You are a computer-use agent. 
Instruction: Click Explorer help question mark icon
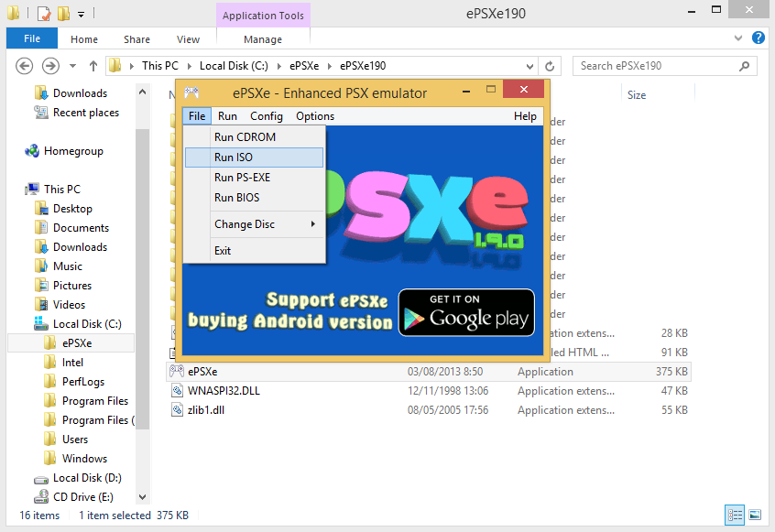(759, 38)
